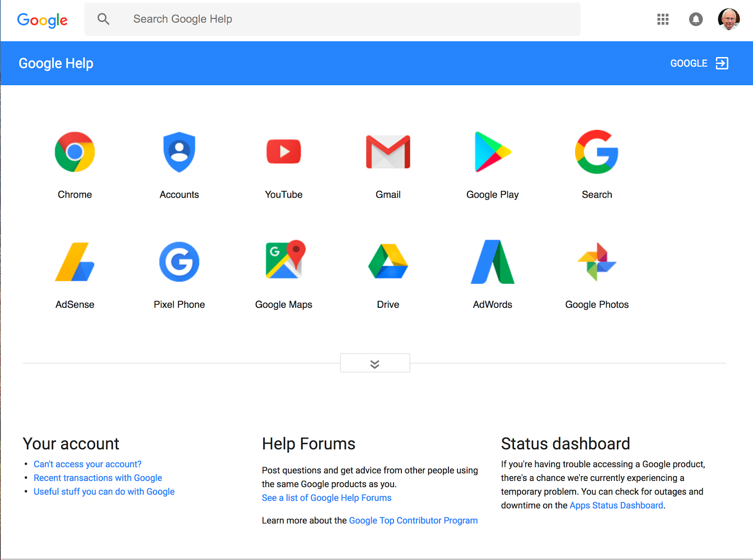
Task: Click the YouTube text label
Action: coord(284,195)
